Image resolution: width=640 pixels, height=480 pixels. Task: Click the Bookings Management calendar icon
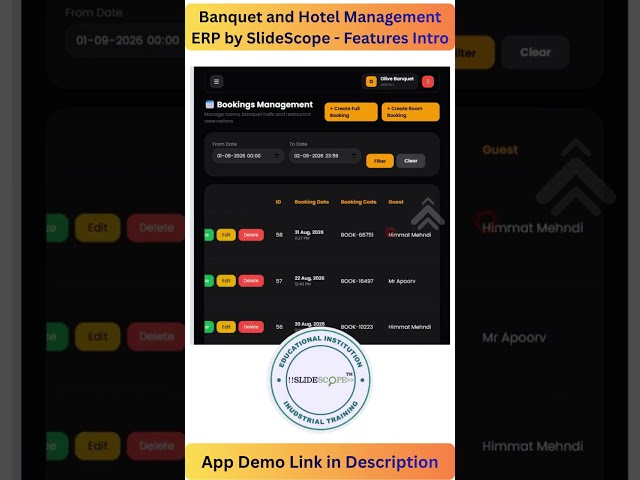tap(210, 104)
